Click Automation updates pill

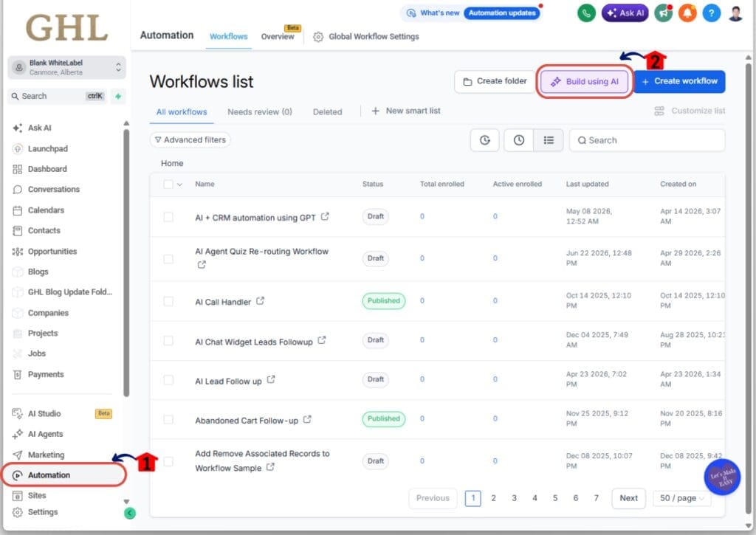(502, 13)
